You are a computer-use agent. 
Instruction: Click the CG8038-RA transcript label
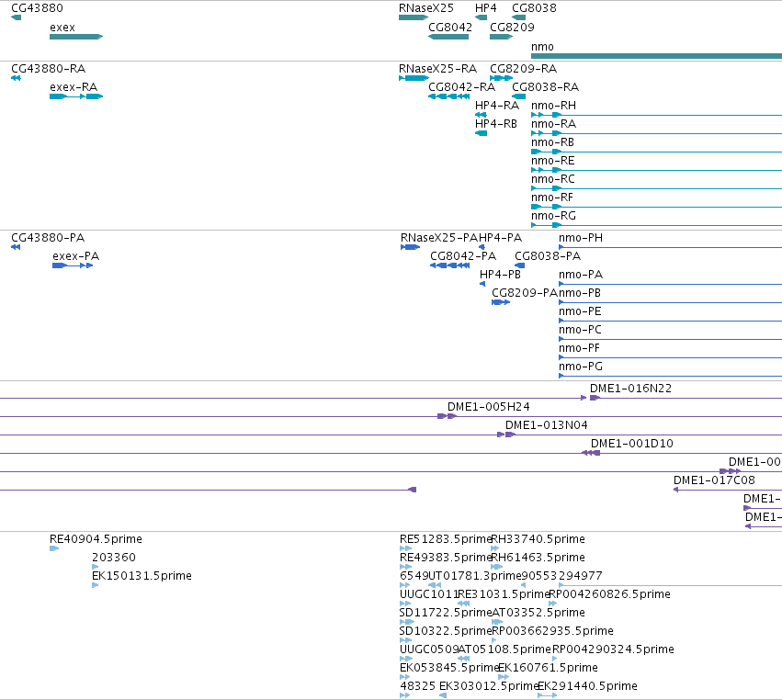pyautogui.click(x=545, y=86)
